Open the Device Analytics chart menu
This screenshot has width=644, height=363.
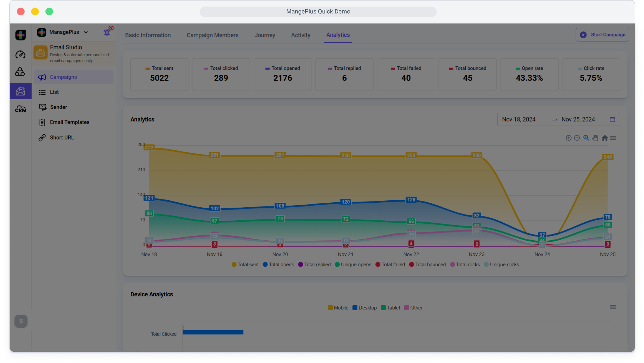point(613,307)
